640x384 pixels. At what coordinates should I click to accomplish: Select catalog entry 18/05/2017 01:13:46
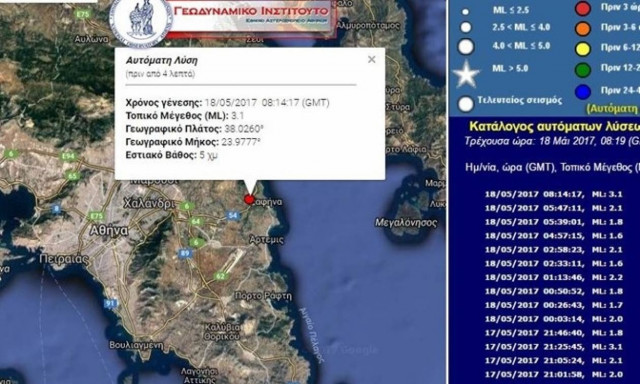[x=553, y=277]
